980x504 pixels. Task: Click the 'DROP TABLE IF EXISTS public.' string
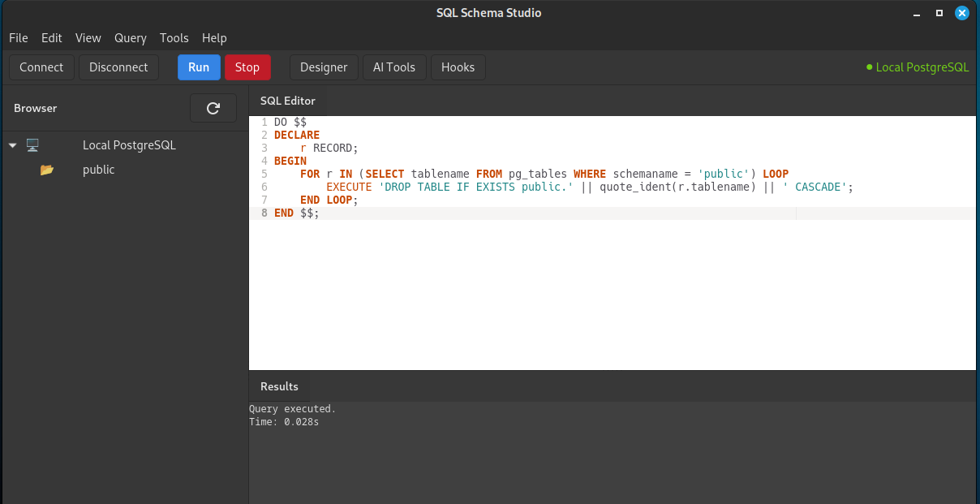(476, 187)
